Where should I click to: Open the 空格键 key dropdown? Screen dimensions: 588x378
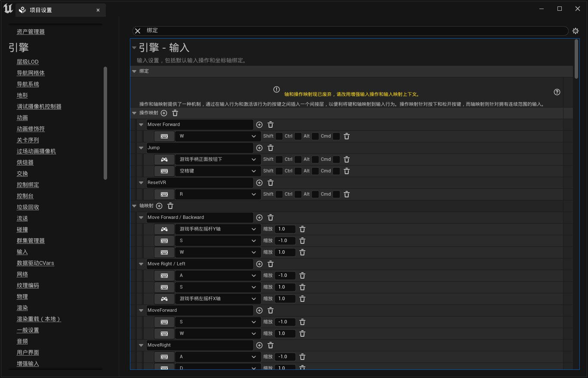coord(218,171)
